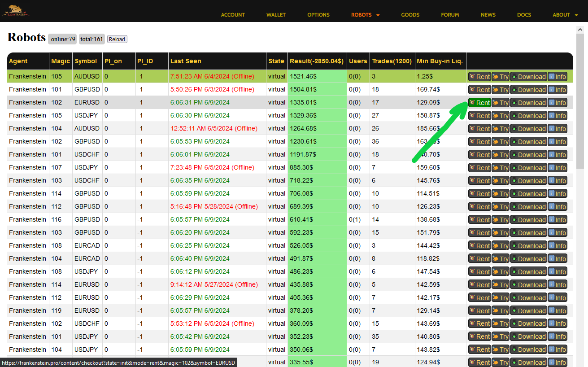Click the highlighted green Rent button
Image resolution: width=588 pixels, height=367 pixels.
click(x=479, y=103)
